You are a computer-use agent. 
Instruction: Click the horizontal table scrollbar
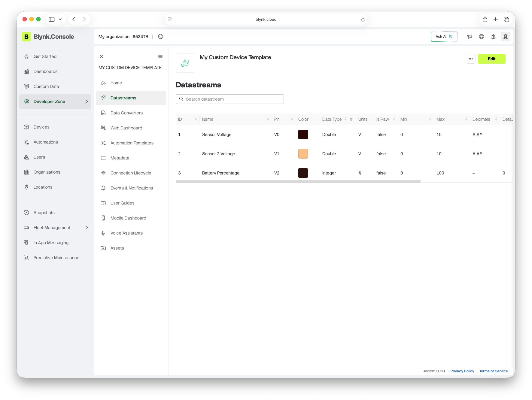[298, 181]
